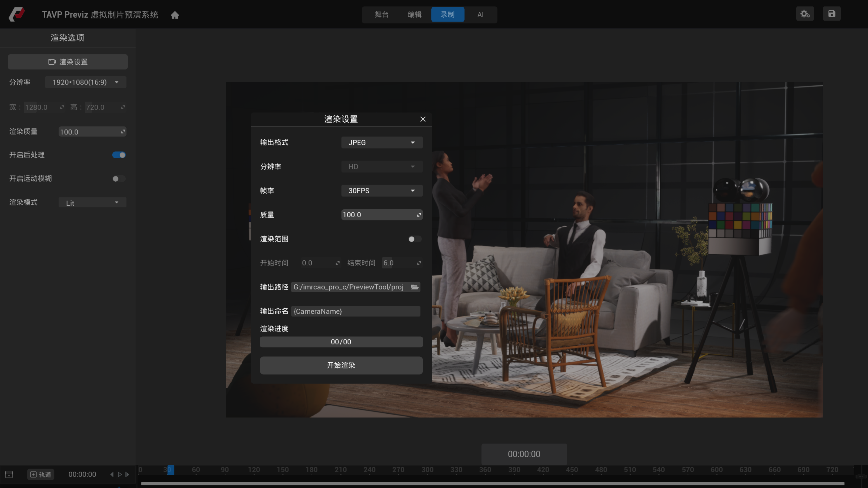Screen dimensions: 868x488
Task: Click the 开始渲染 button
Action: click(341, 365)
